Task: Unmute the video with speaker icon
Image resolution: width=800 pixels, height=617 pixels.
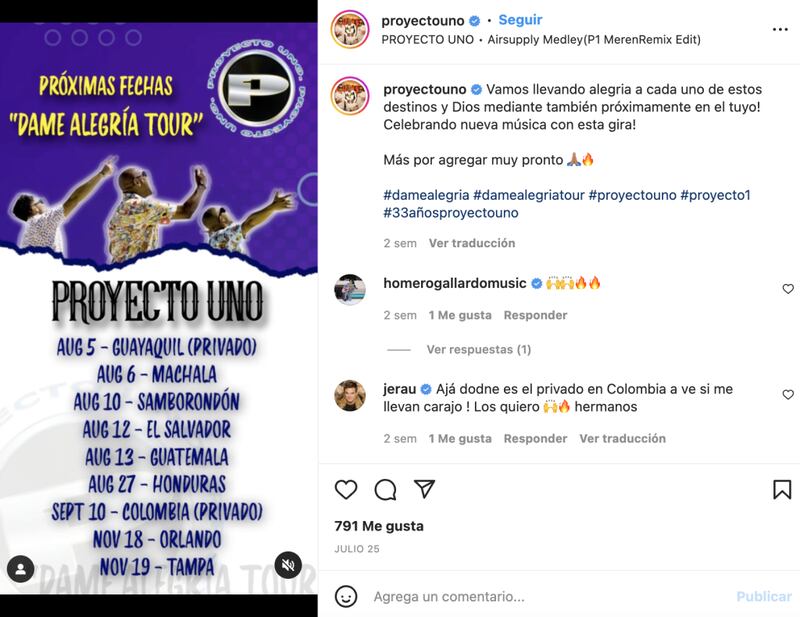Action: tap(288, 565)
